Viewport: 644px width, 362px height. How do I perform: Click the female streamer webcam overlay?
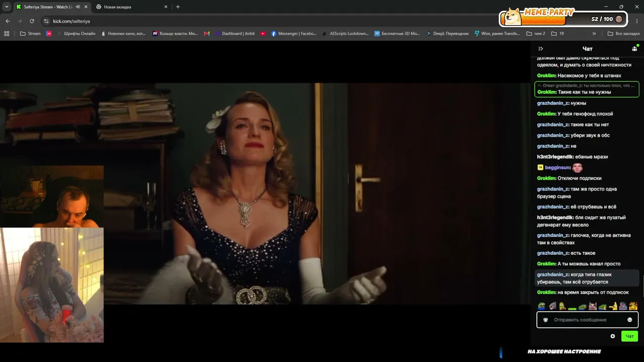52,285
